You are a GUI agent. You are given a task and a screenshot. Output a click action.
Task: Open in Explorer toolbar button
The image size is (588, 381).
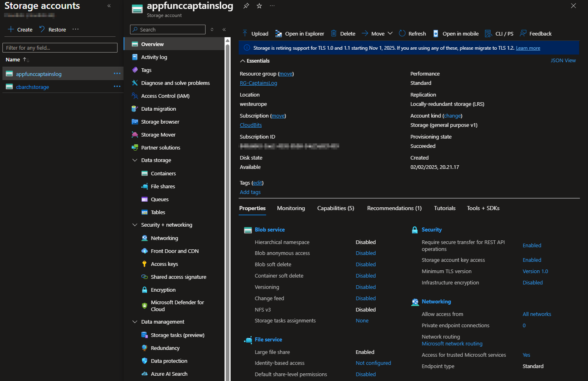click(300, 34)
